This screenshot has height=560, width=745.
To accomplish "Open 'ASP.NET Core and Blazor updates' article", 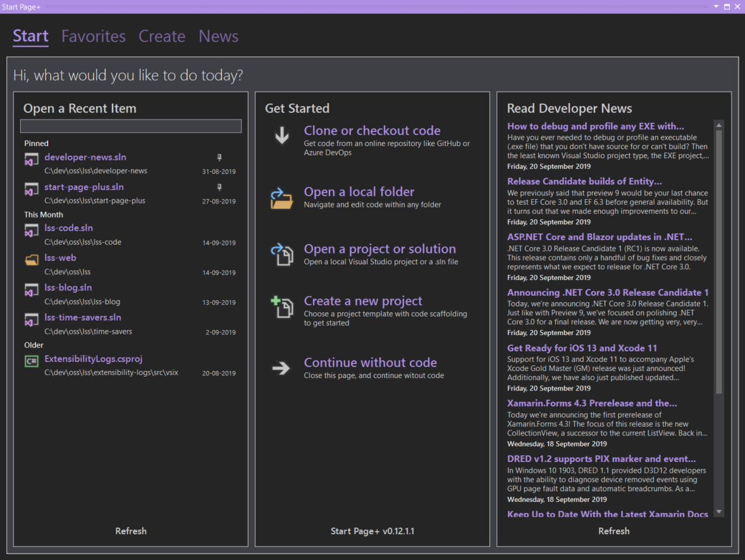I will [600, 237].
